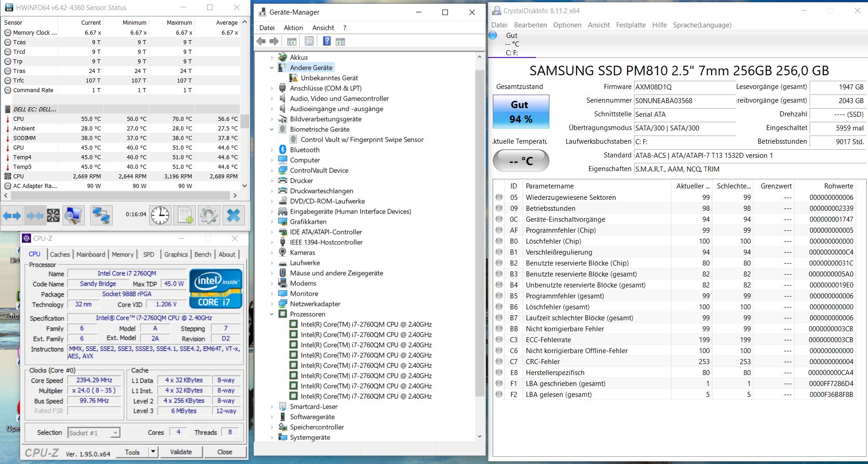Expand the Grafikkarten node
The height and width of the screenshot is (464, 868).
(x=272, y=222)
